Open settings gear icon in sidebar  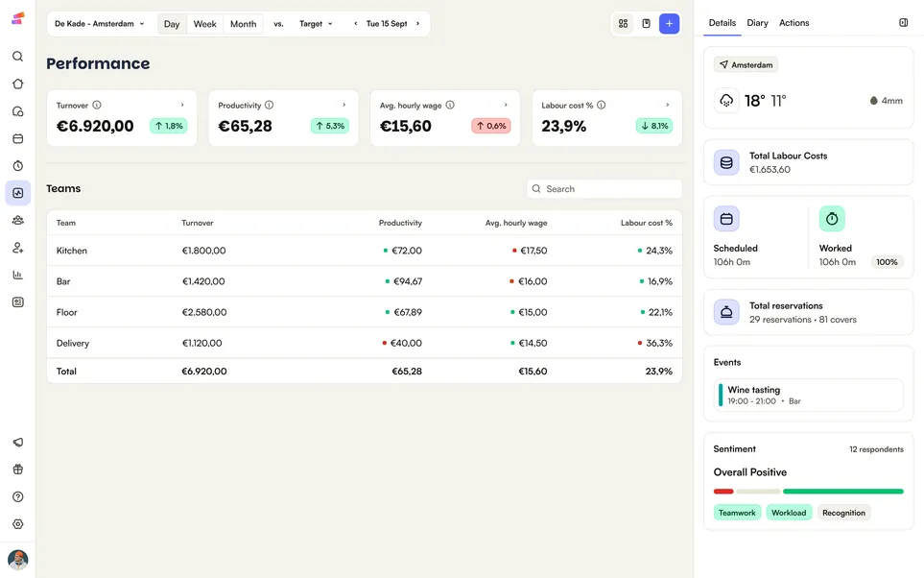[x=17, y=523]
